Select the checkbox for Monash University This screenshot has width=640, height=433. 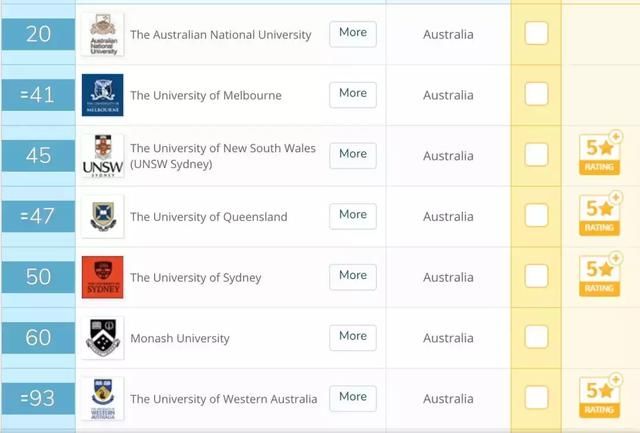click(536, 337)
